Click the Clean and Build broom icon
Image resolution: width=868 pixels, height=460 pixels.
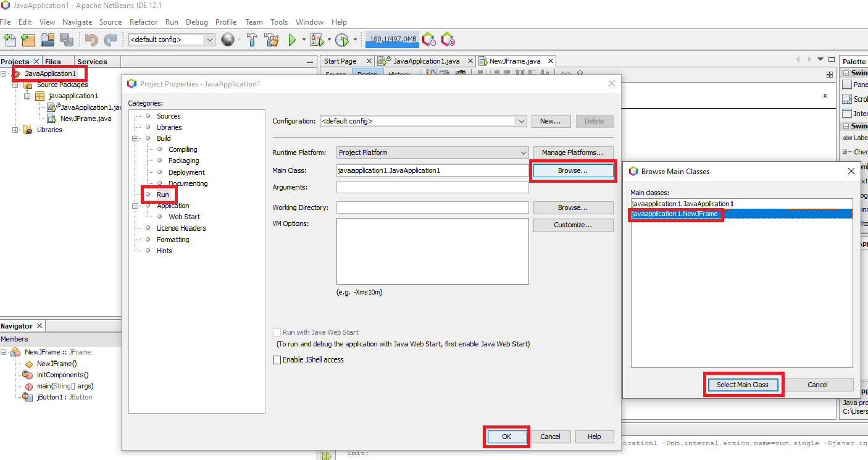pyautogui.click(x=272, y=40)
